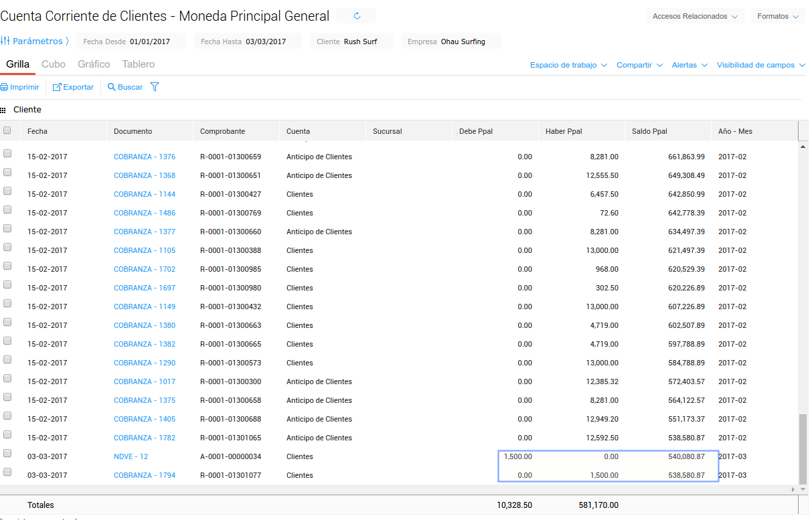
Task: Click the refresh icon beside the title
Action: [356, 16]
